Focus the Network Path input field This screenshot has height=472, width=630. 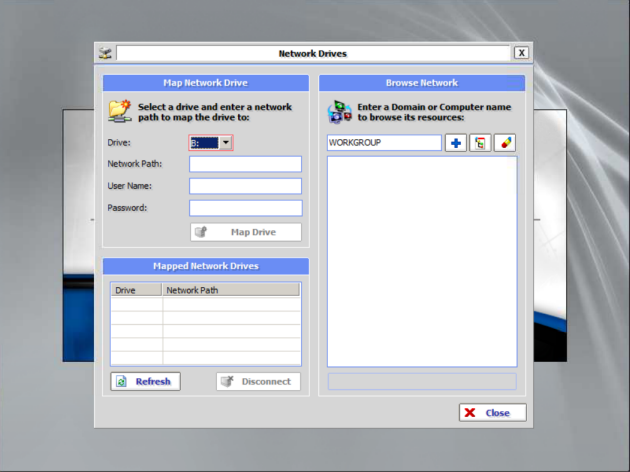245,164
